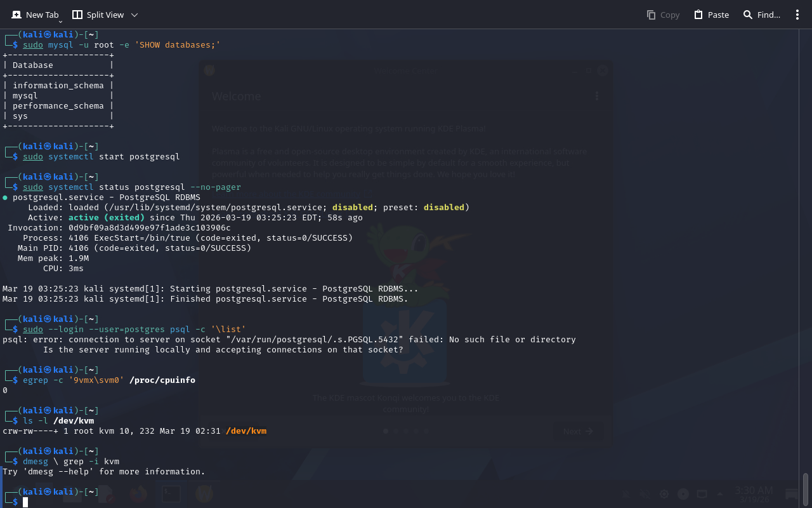The height and width of the screenshot is (508, 812).
Task: Click the terminal vertical scrollbar handle
Action: 806,489
